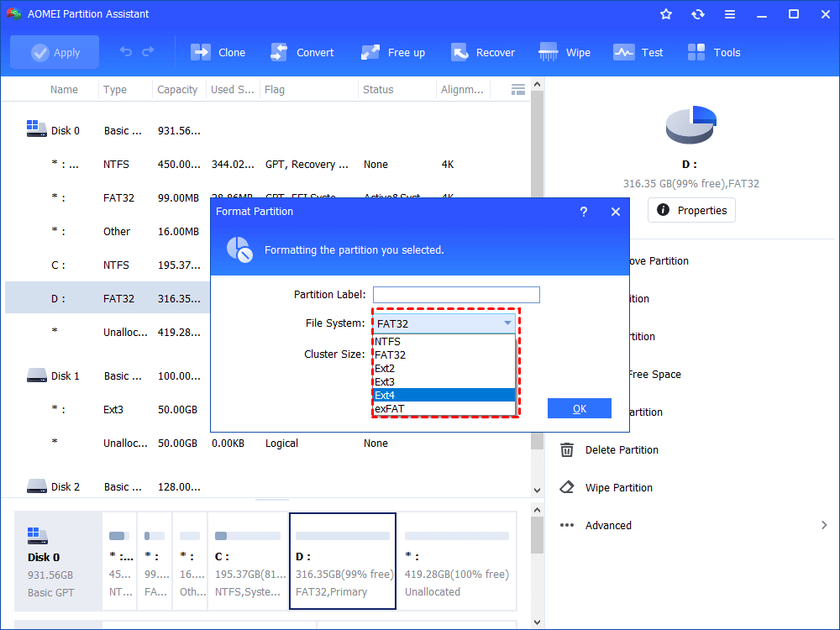Click the Clone toolbar icon

point(201,52)
